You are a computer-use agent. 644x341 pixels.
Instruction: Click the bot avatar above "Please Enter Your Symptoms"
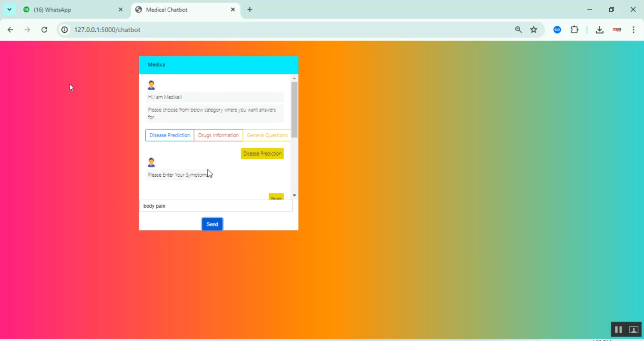click(151, 163)
